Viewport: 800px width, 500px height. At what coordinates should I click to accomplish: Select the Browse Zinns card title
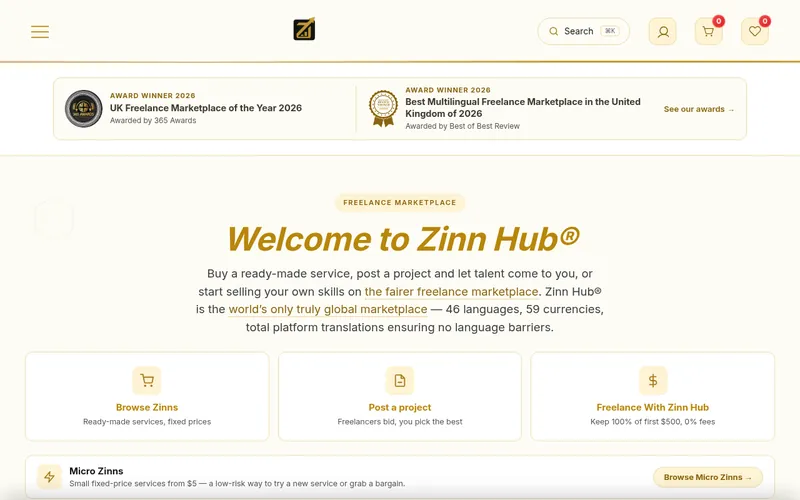pos(147,407)
